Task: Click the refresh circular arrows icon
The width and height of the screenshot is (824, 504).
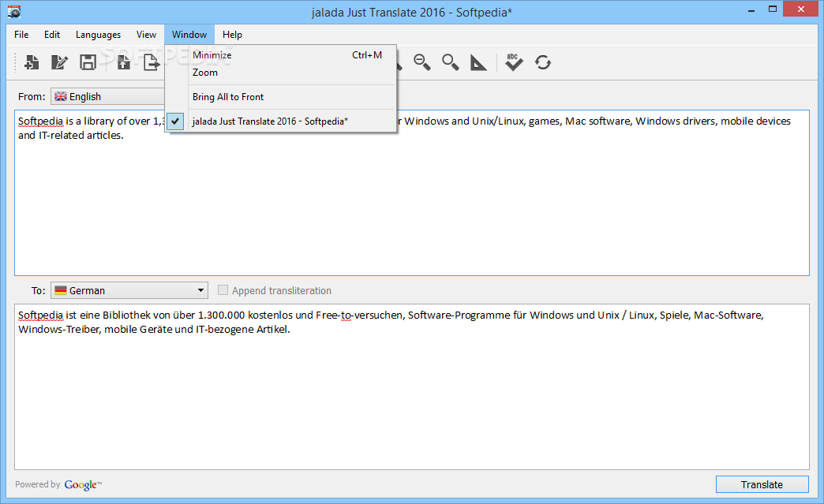Action: point(543,62)
